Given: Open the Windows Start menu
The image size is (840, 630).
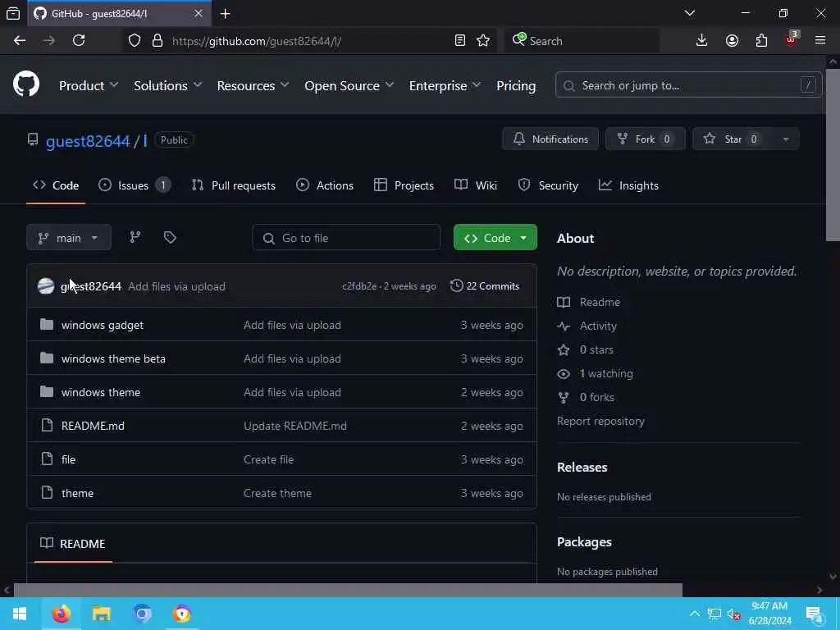Looking at the screenshot, I should 20,614.
